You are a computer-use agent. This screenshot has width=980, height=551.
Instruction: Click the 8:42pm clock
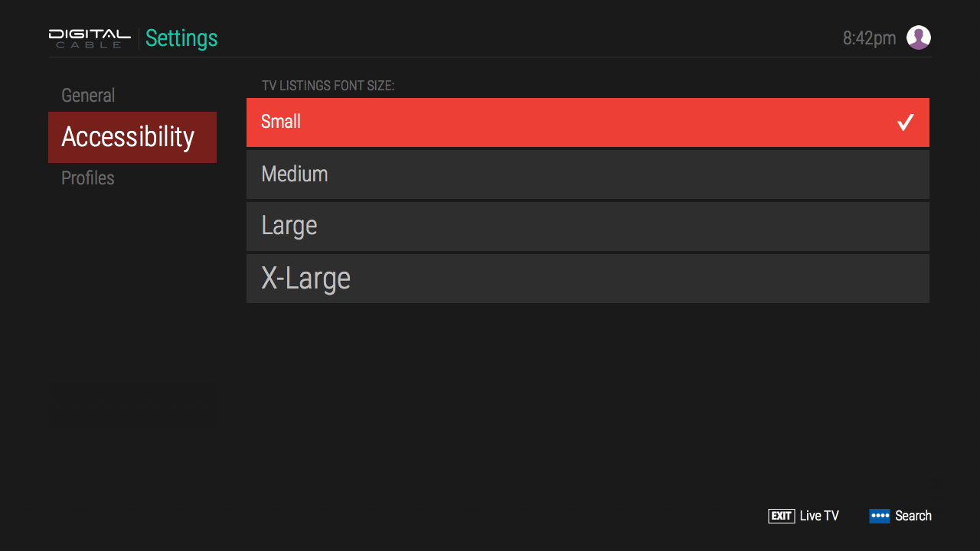[869, 38]
